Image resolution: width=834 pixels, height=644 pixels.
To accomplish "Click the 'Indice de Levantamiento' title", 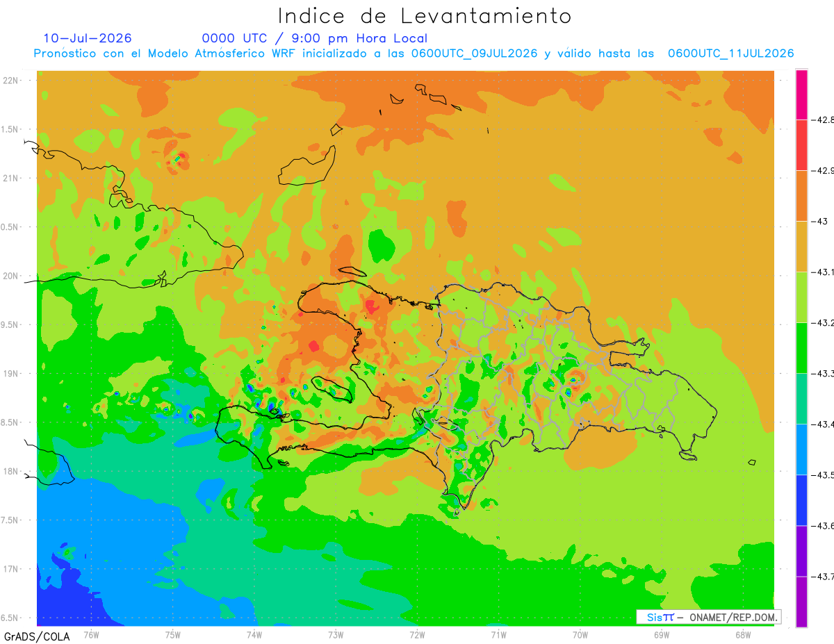I will 425,15.
